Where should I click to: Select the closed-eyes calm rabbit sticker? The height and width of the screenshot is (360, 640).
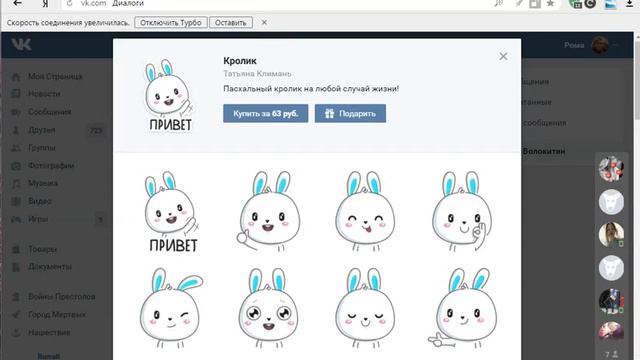[x=365, y=308]
